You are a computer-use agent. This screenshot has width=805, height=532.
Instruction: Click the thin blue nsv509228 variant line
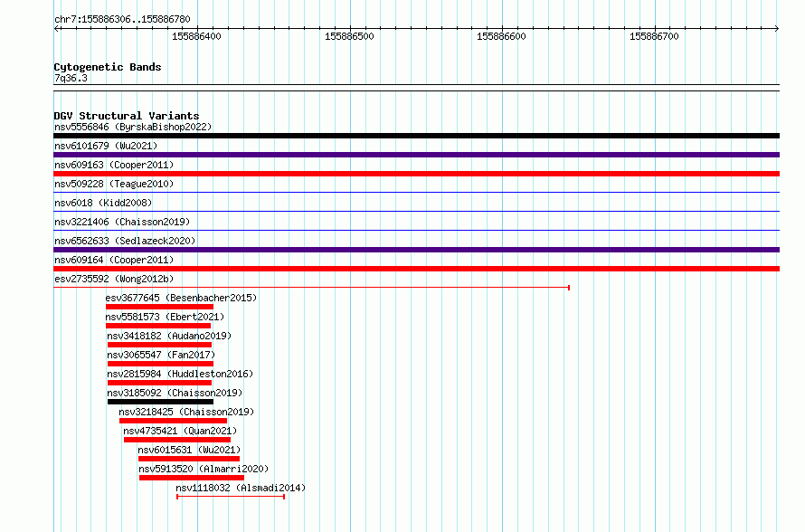(x=416, y=193)
